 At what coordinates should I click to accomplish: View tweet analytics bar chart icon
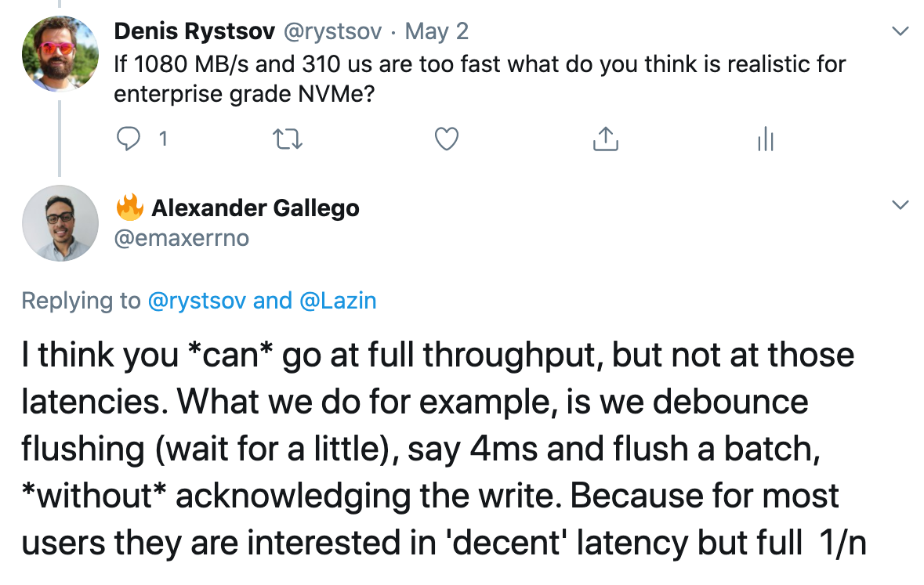pos(765,140)
